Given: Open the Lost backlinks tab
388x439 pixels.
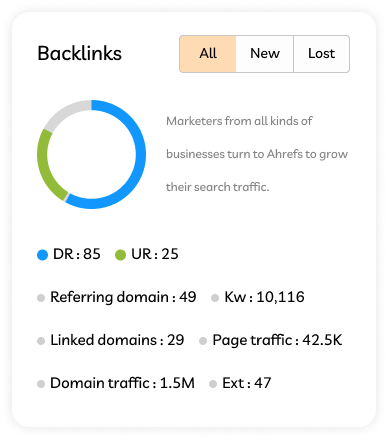Looking at the screenshot, I should [321, 54].
